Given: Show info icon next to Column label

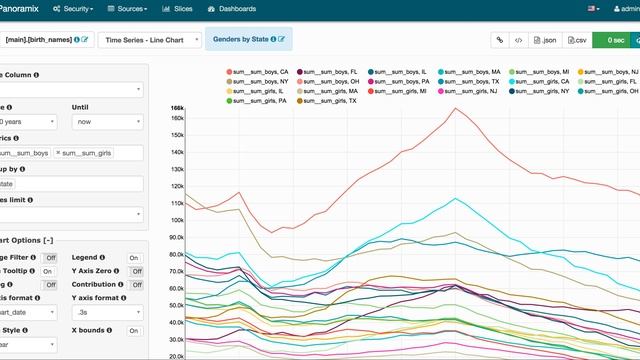Looking at the screenshot, I should point(36,75).
